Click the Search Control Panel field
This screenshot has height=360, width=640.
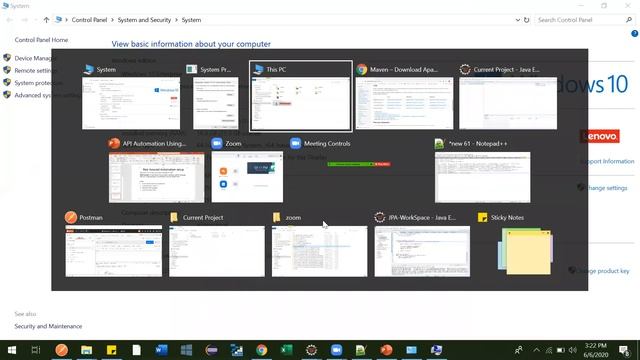pos(584,20)
